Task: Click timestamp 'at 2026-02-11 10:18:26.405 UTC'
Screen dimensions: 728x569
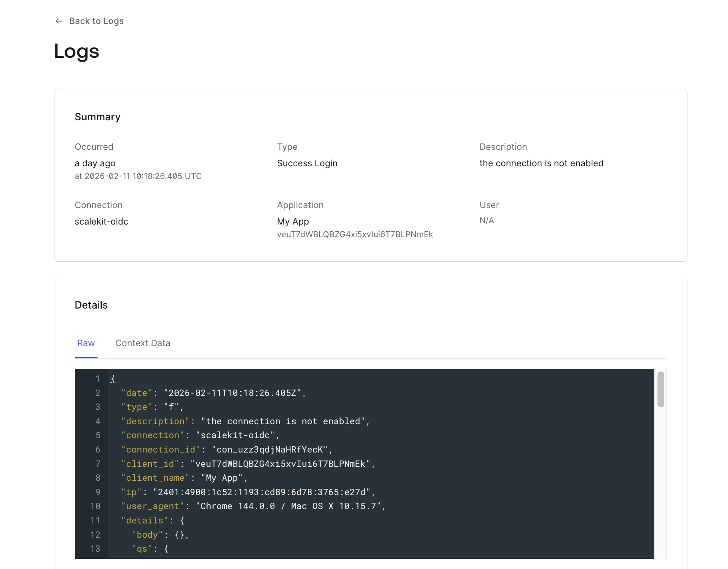Action: tap(138, 176)
